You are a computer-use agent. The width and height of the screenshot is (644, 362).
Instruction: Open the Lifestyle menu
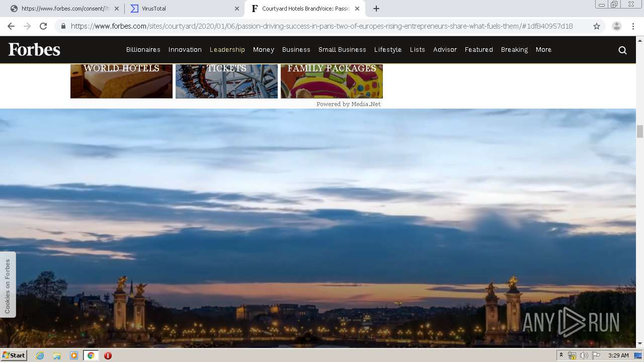(388, 50)
